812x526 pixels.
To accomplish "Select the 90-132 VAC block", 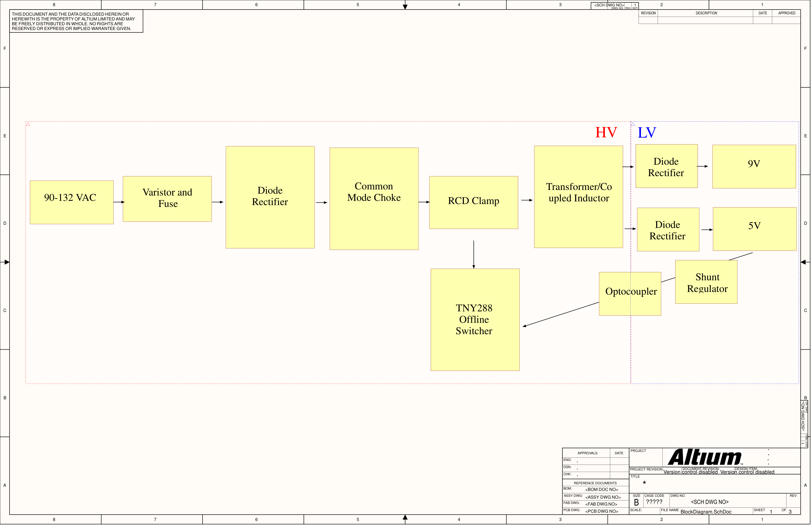I will point(72,202).
